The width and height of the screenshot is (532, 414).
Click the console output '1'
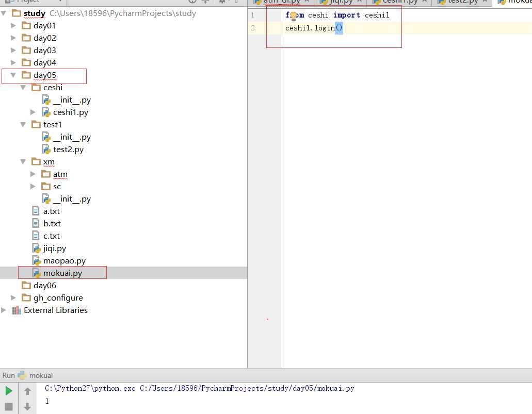pyautogui.click(x=47, y=401)
